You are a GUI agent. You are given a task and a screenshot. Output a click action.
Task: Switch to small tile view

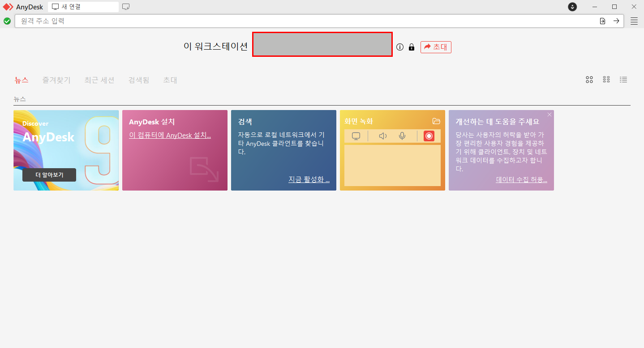(606, 80)
